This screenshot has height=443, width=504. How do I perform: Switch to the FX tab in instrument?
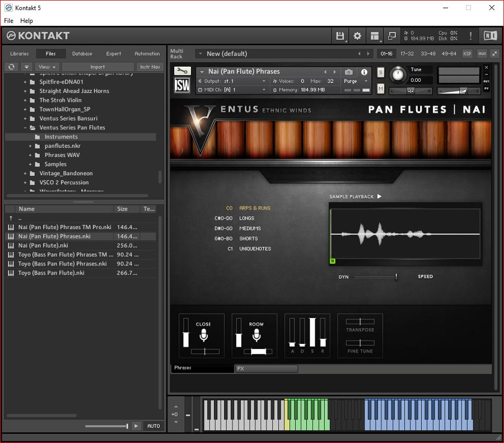[267, 369]
